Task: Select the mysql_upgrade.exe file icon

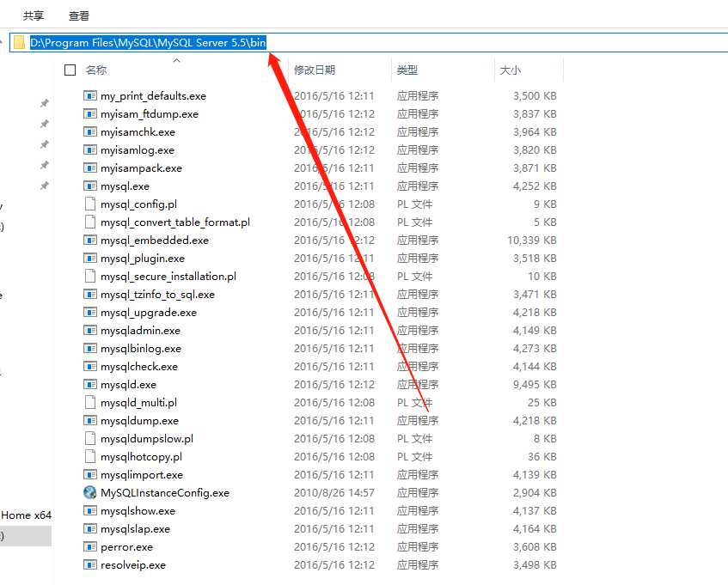Action: click(90, 312)
